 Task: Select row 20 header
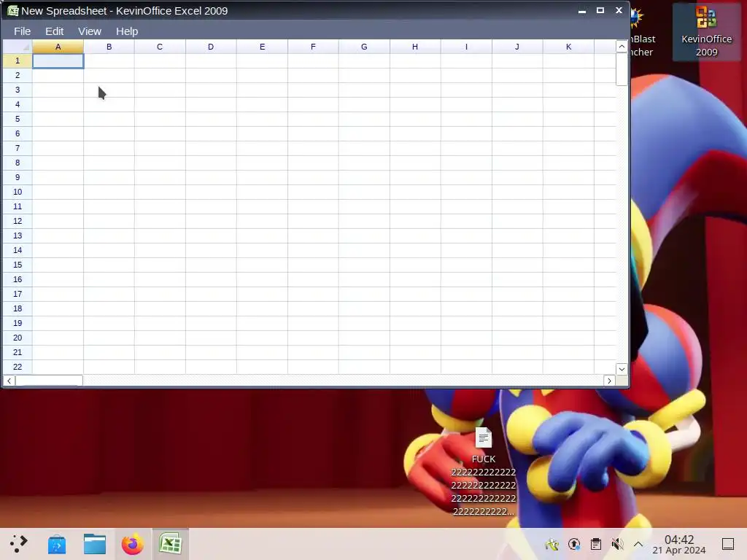coord(18,338)
